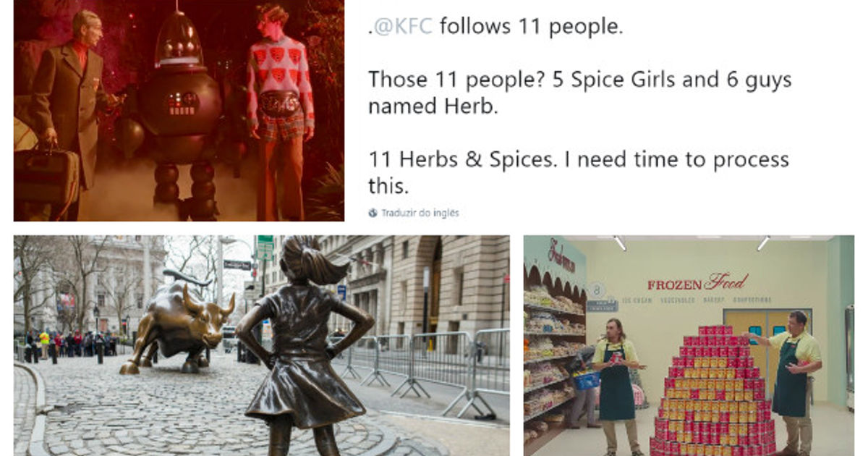Click the shopper's blue basket
This screenshot has height=456, width=868.
point(587,380)
